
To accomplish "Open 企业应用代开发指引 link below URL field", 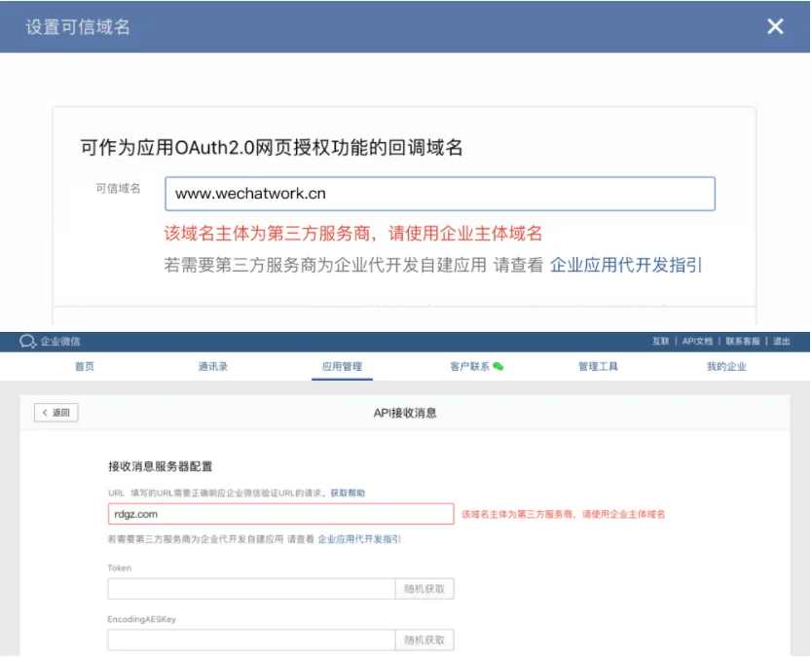I will (359, 539).
